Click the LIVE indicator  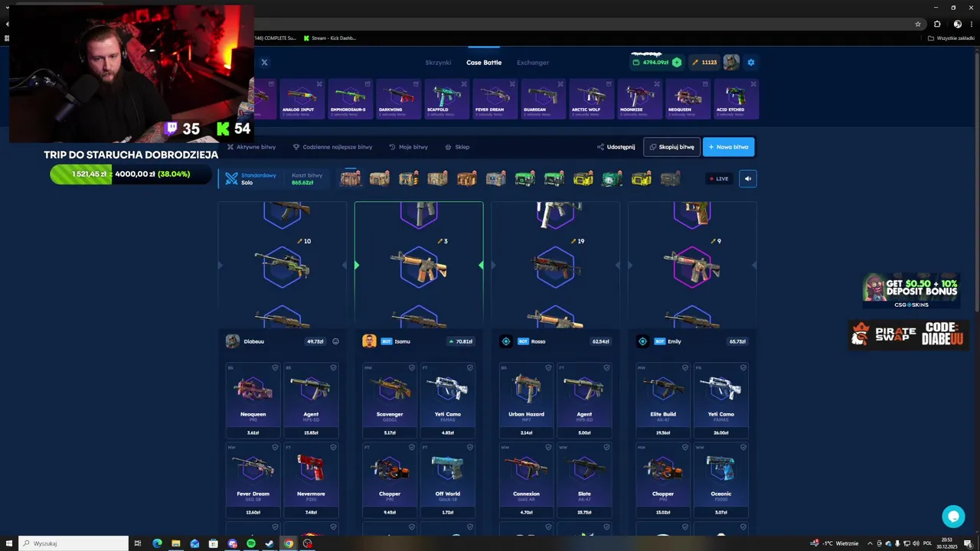coord(719,178)
